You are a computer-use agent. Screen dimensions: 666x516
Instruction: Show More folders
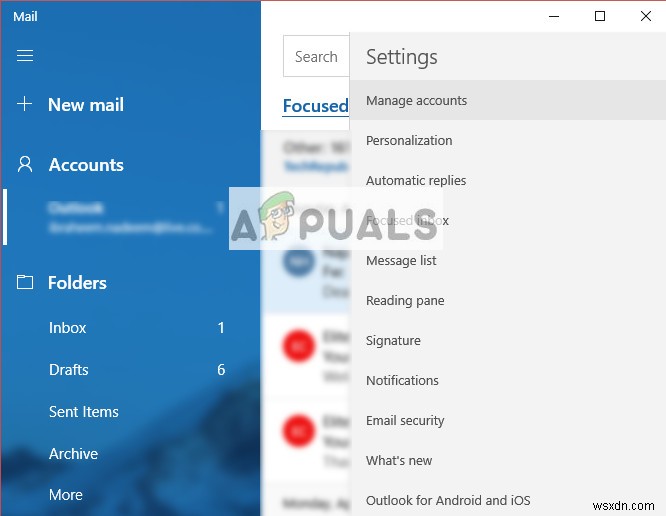pyautogui.click(x=65, y=495)
